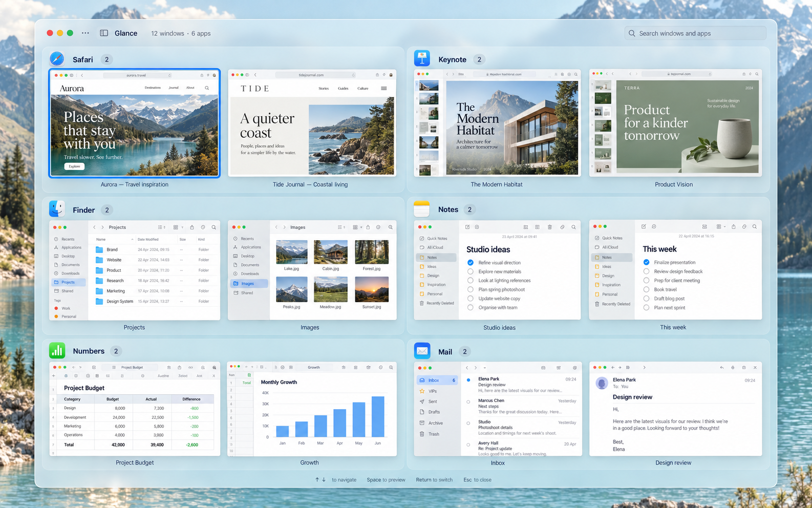The image size is (812, 508).
Task: Open Stories link on Tide Journal page
Action: pos(324,88)
